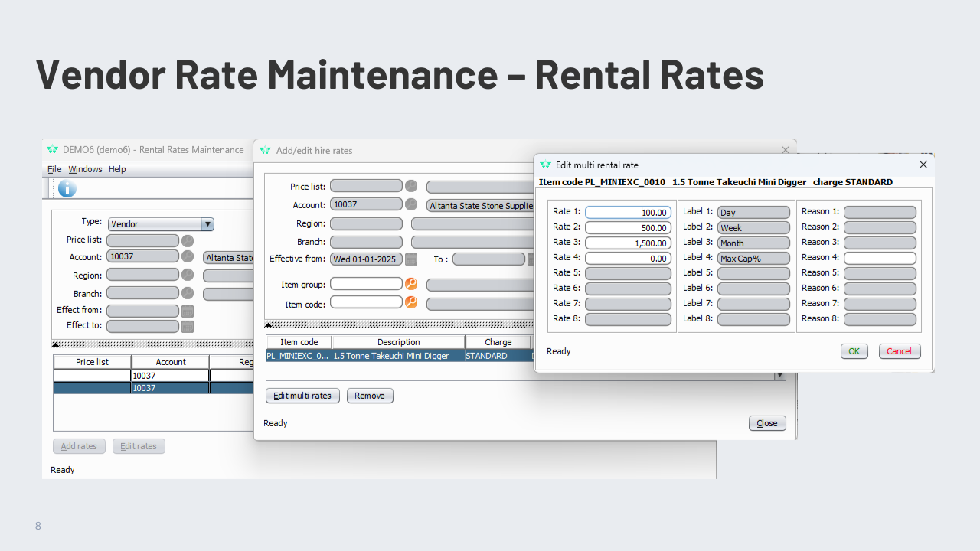Click Account field 10037 in Add/edit hire rates
The image size is (980, 551).
pyautogui.click(x=366, y=204)
